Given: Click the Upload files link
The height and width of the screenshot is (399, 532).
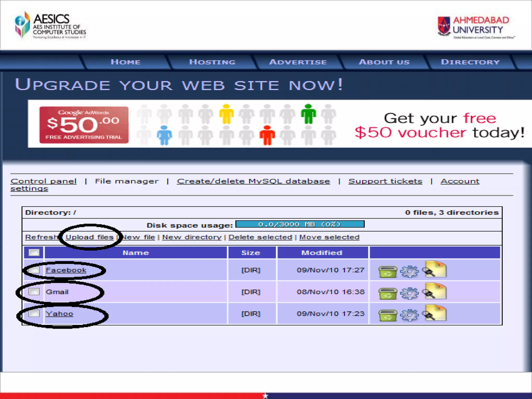Looking at the screenshot, I should (89, 237).
